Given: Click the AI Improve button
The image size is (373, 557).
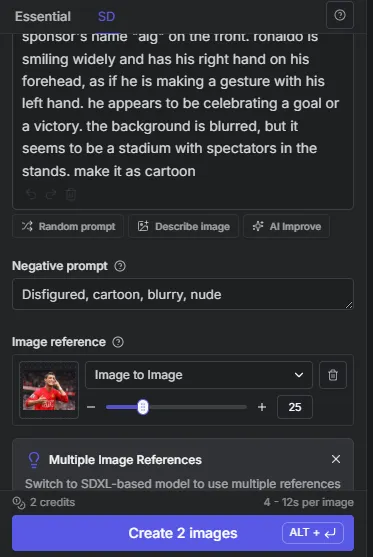Looking at the screenshot, I should click(286, 226).
